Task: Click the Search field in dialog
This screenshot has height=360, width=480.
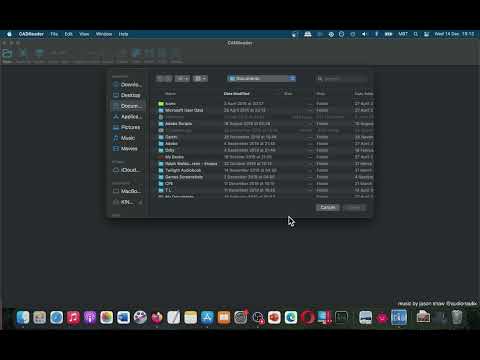Action: pos(342,78)
